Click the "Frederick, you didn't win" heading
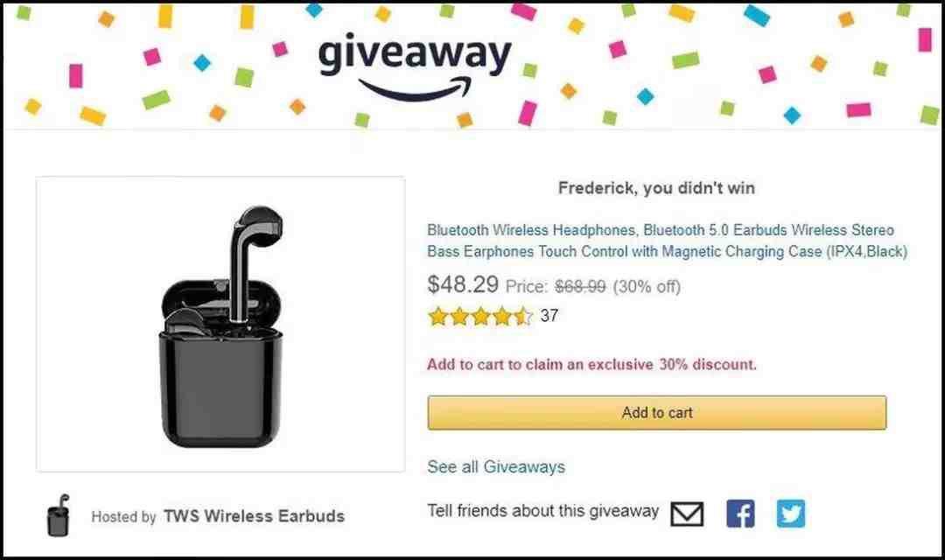Image resolution: width=945 pixels, height=560 pixels. tap(656, 188)
